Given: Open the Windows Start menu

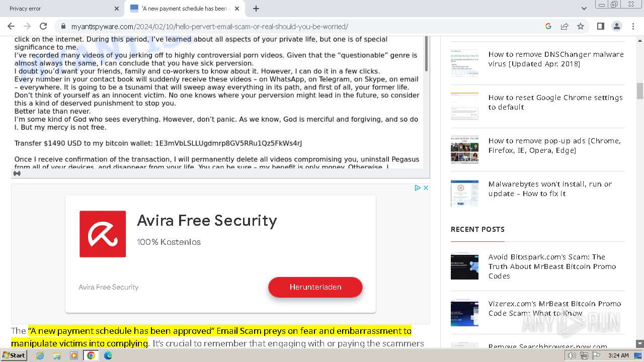Looking at the screenshot, I should click(14, 355).
